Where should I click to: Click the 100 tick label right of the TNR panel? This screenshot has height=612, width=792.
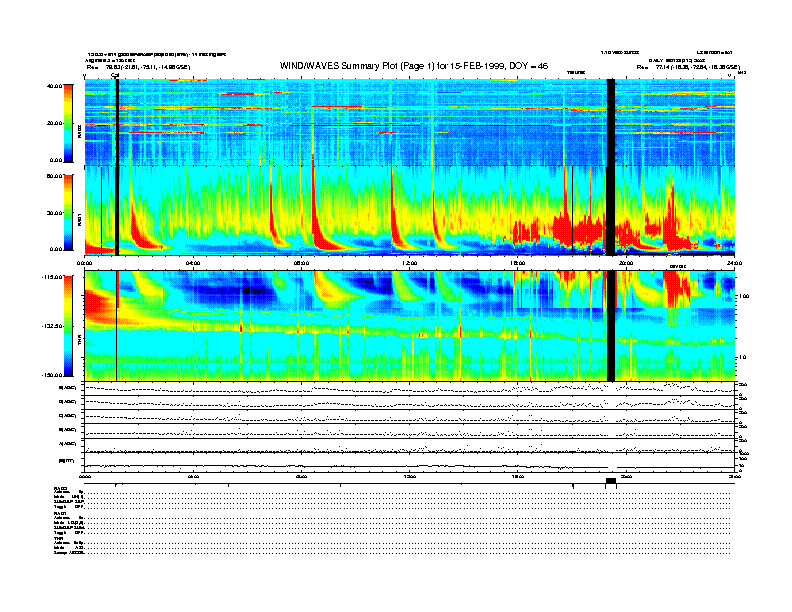click(745, 296)
